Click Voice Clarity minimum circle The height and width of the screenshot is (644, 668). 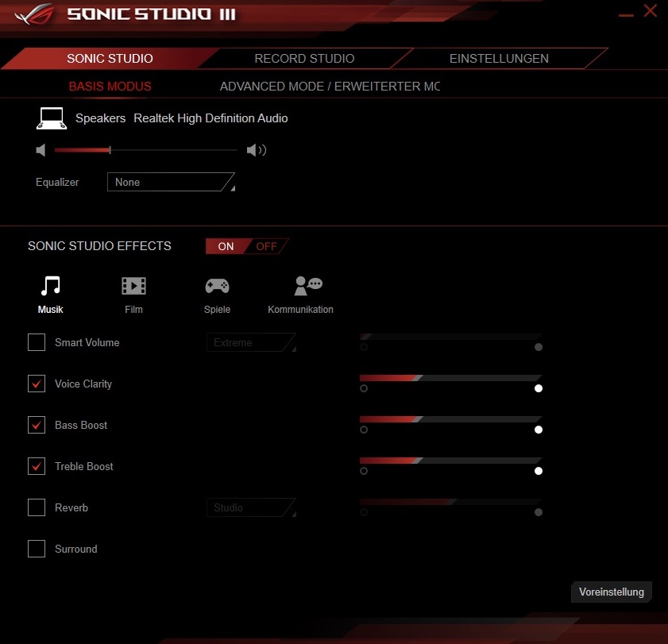[364, 388]
